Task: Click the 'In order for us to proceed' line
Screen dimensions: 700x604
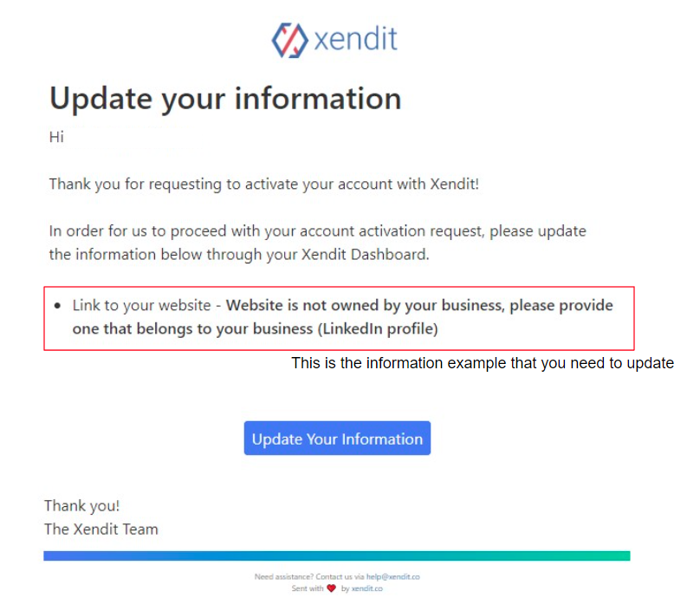Action: [x=317, y=231]
